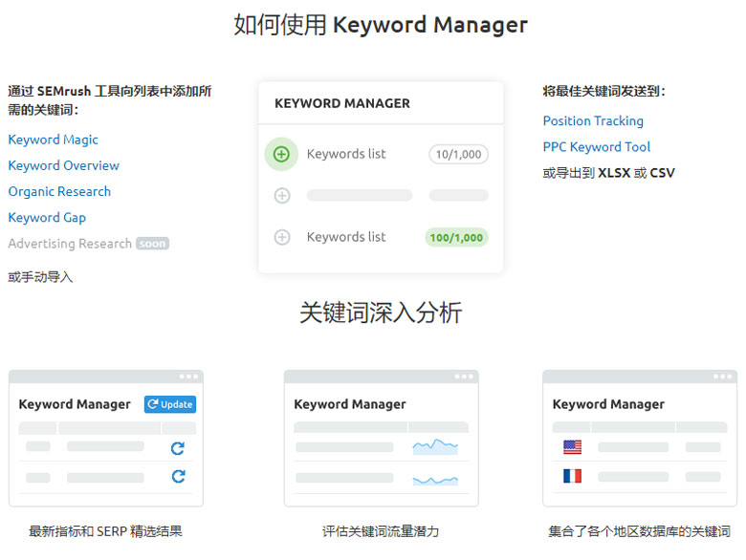This screenshot has width=746, height=560.
Task: Open the Position Tracking link
Action: pos(593,120)
